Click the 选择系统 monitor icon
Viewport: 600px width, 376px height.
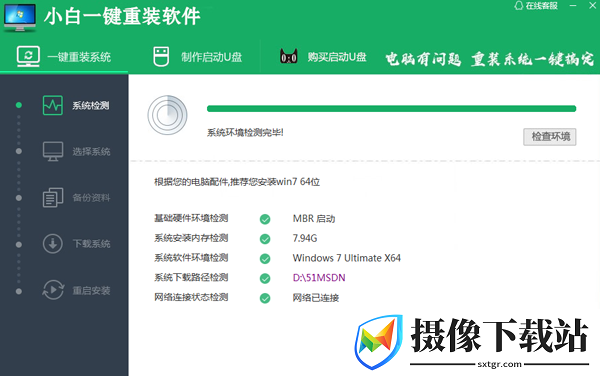tap(53, 151)
